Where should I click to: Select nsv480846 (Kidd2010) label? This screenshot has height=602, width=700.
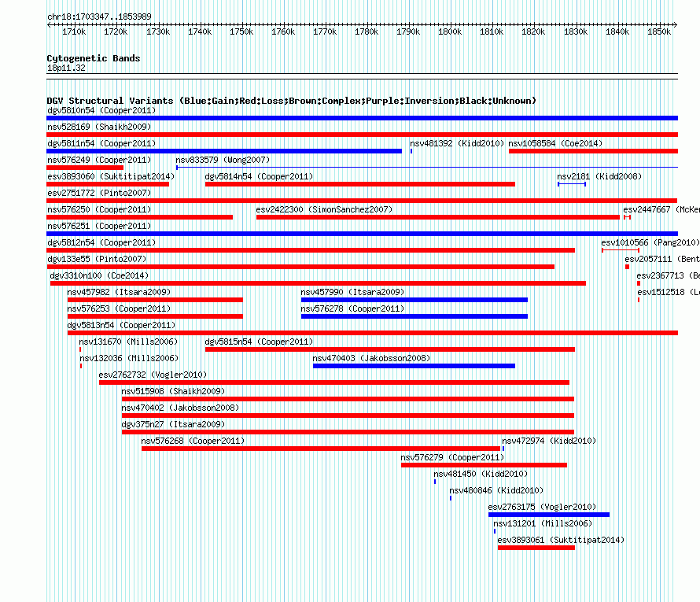pyautogui.click(x=496, y=490)
